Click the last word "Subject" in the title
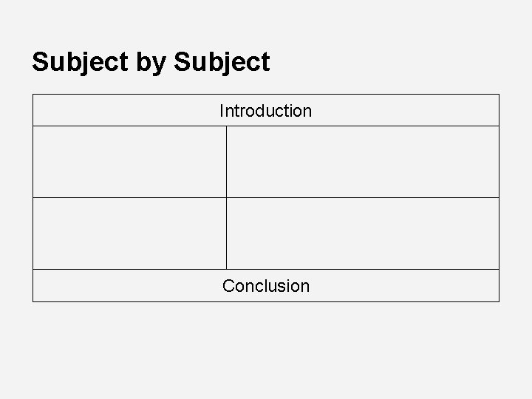This screenshot has height=399, width=532. (222, 62)
